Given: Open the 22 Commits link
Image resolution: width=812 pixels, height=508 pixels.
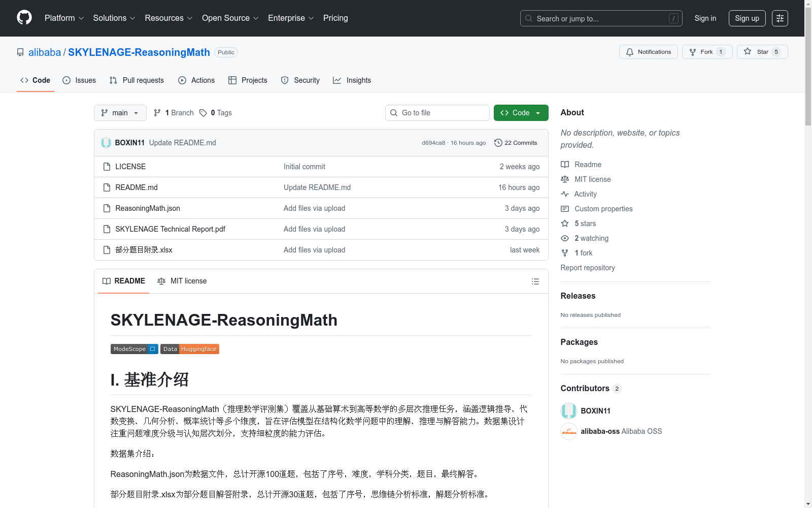Looking at the screenshot, I should [x=516, y=143].
